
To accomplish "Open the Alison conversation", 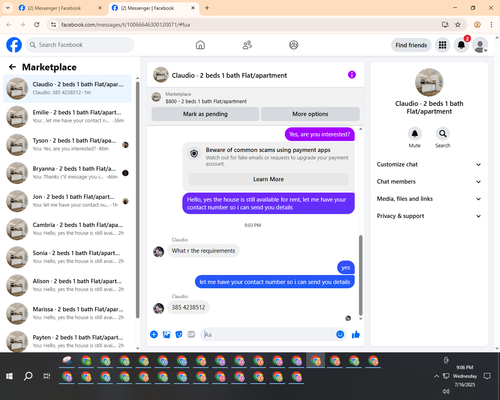I will coord(67,285).
